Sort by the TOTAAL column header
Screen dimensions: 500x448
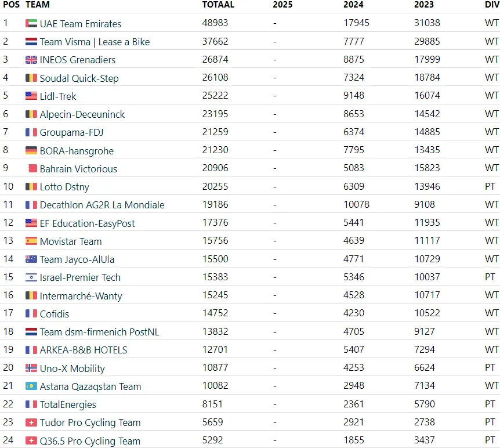tap(218, 5)
